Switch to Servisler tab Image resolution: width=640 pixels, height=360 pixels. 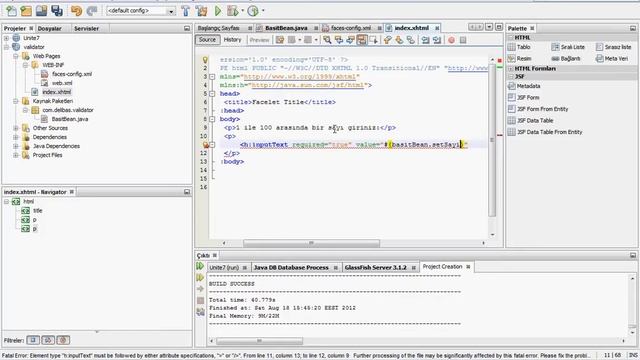(87, 29)
